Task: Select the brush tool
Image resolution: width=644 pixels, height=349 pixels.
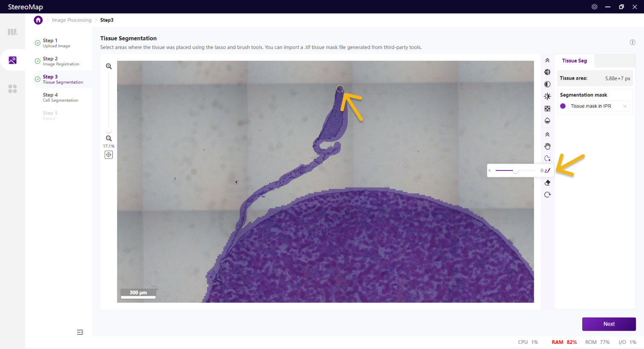Action: tap(547, 170)
